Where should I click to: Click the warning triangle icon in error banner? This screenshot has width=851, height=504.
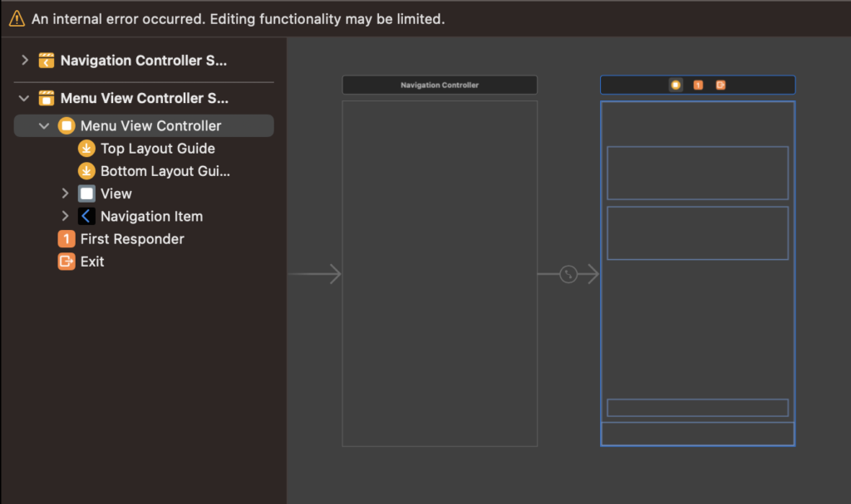(x=17, y=18)
